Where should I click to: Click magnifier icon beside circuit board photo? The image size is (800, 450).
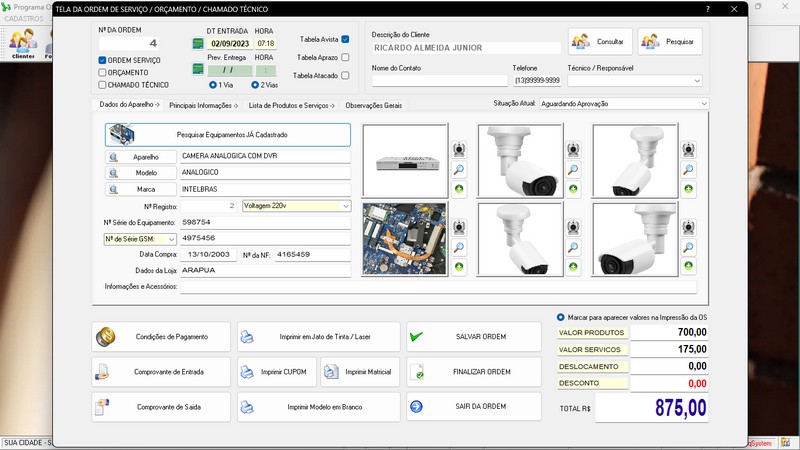[x=459, y=247]
